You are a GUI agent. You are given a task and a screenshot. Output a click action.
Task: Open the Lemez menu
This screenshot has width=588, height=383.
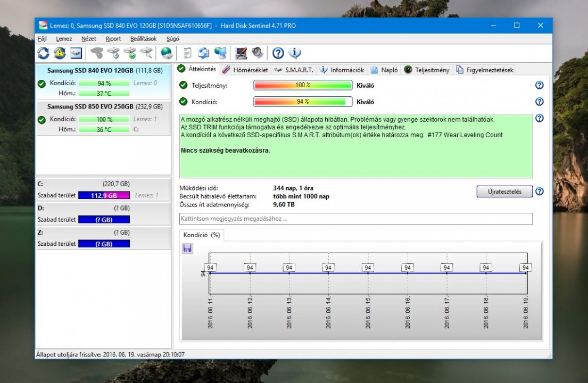64,39
